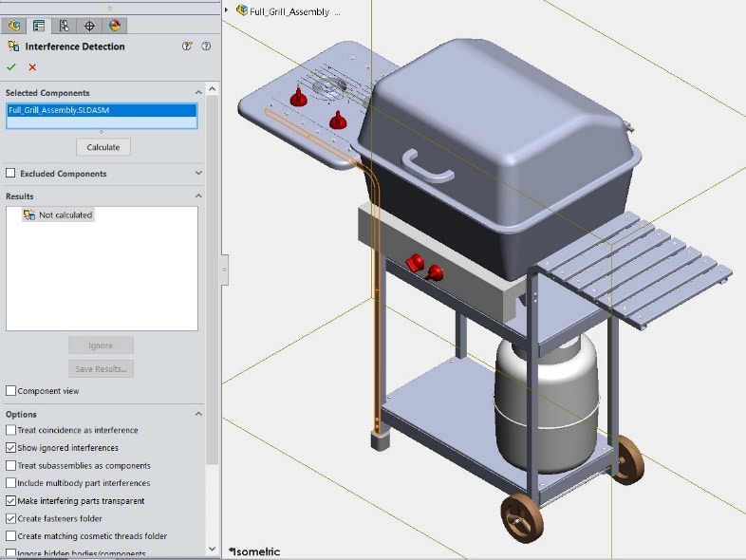Expand the Full_Grill_Assembly flyout tree
Image resolution: width=746 pixels, height=560 pixels.
point(228,10)
